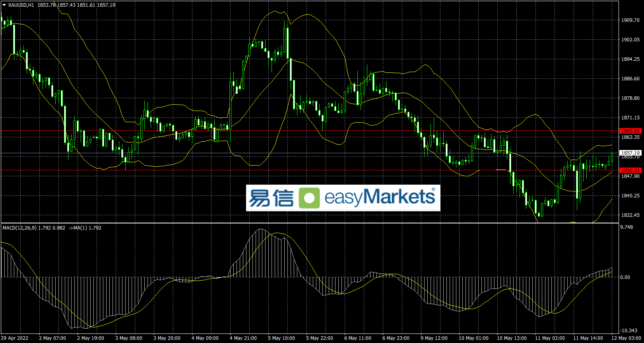Click the 4 May 21:00 time label
Image resolution: width=644 pixels, height=343 pixels.
243,338
